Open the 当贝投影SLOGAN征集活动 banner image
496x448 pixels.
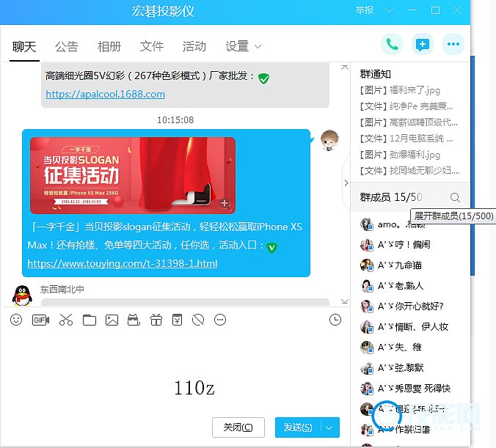(x=133, y=175)
